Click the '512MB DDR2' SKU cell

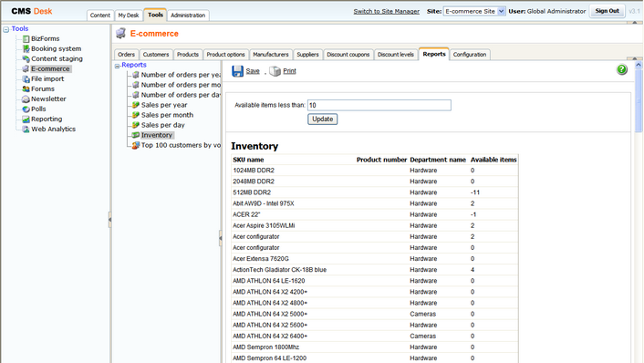point(252,192)
